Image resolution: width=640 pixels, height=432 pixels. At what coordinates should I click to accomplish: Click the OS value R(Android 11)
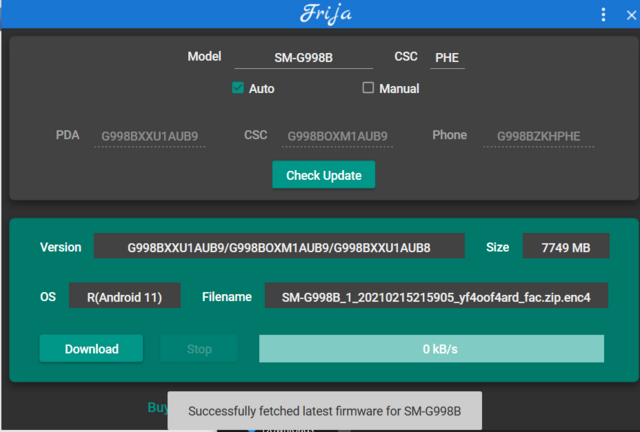click(124, 295)
